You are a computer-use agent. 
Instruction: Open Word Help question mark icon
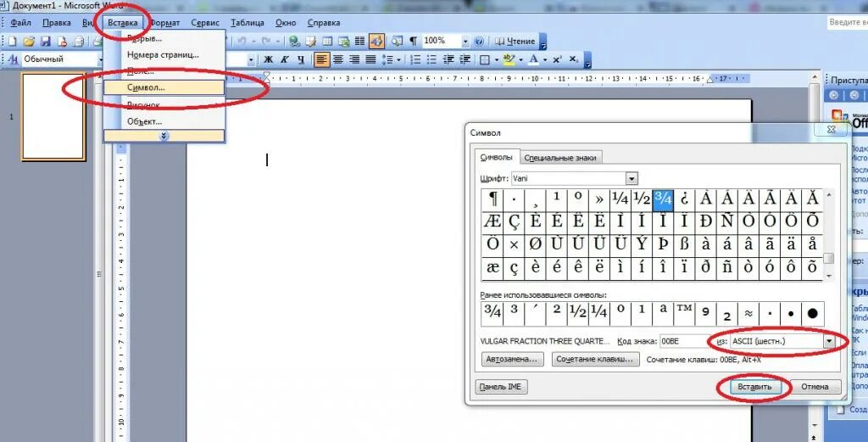pos(480,41)
